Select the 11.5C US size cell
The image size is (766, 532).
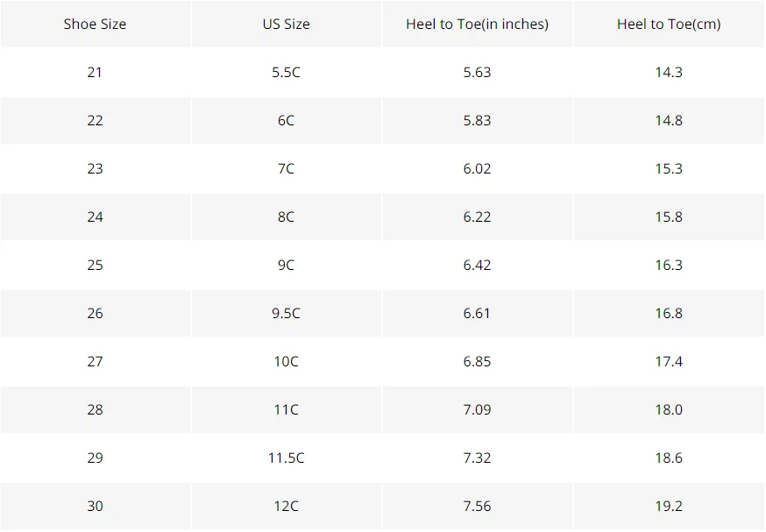coord(287,458)
